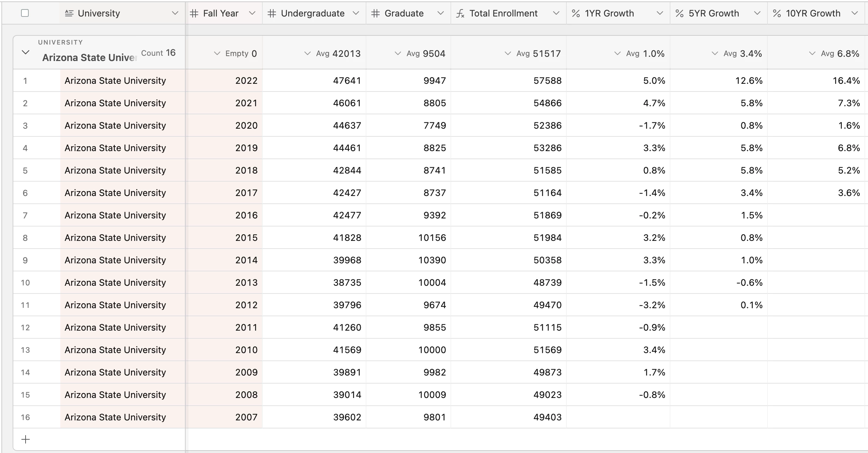The width and height of the screenshot is (868, 453).
Task: Click the University text field type icon
Action: [69, 13]
